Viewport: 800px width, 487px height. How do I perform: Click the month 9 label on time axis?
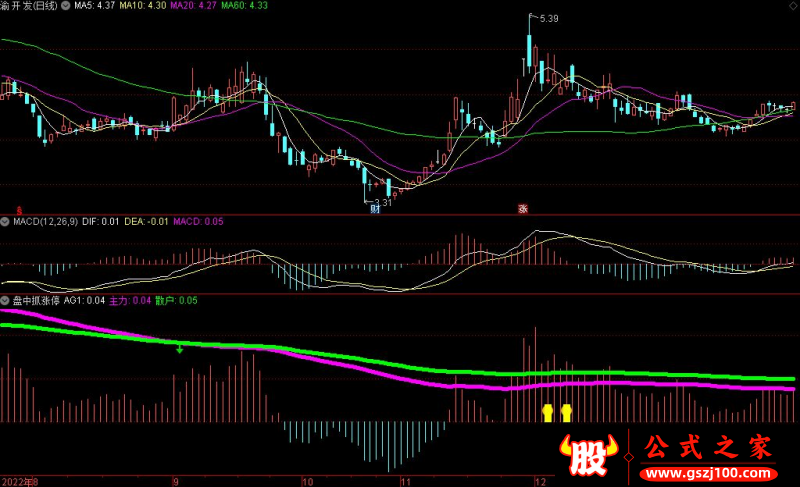click(176, 481)
